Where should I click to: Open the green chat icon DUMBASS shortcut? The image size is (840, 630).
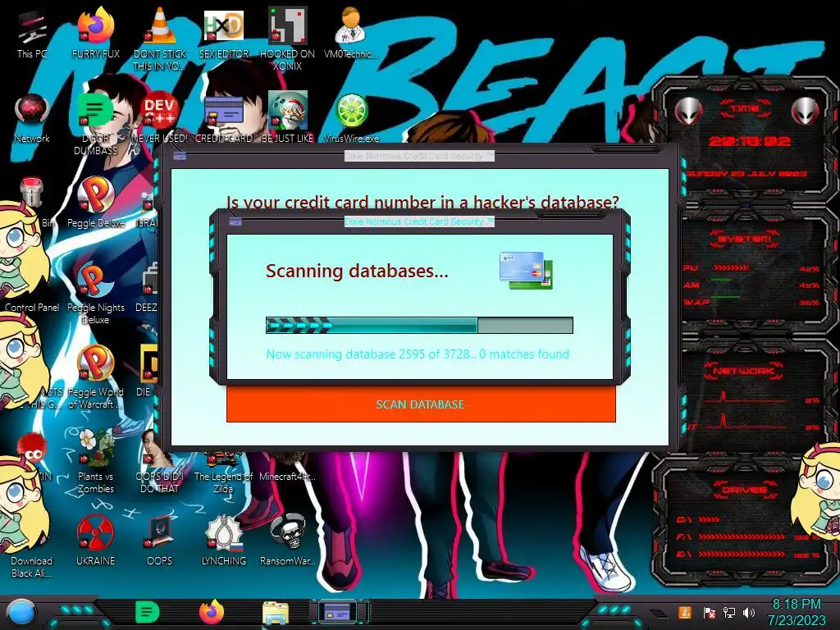tap(95, 123)
